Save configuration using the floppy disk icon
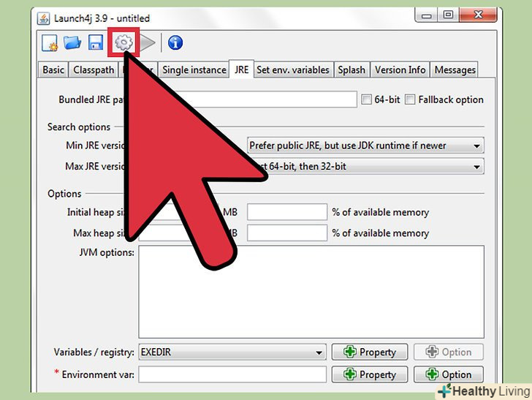Image resolution: width=532 pixels, height=400 pixels. pyautogui.click(x=96, y=43)
